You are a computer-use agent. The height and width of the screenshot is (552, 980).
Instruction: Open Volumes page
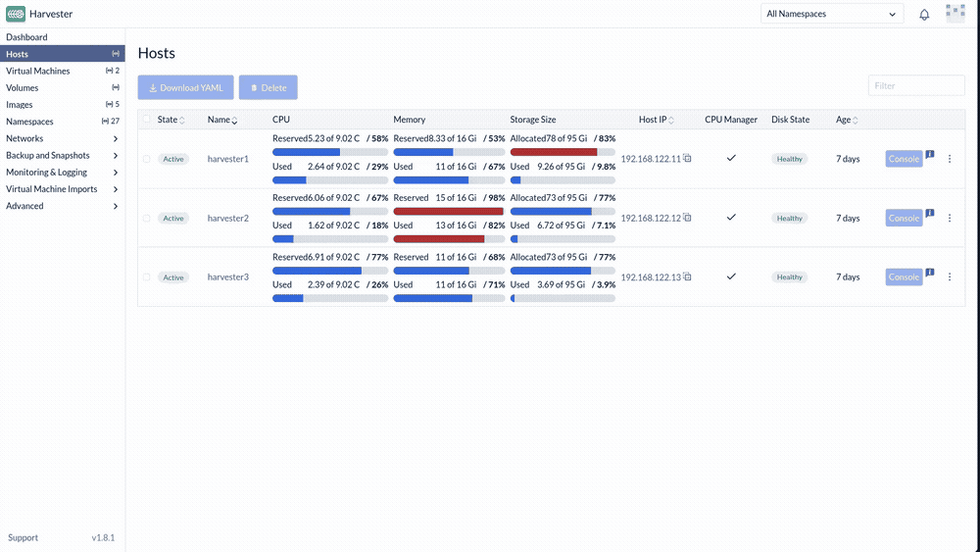pyautogui.click(x=23, y=87)
